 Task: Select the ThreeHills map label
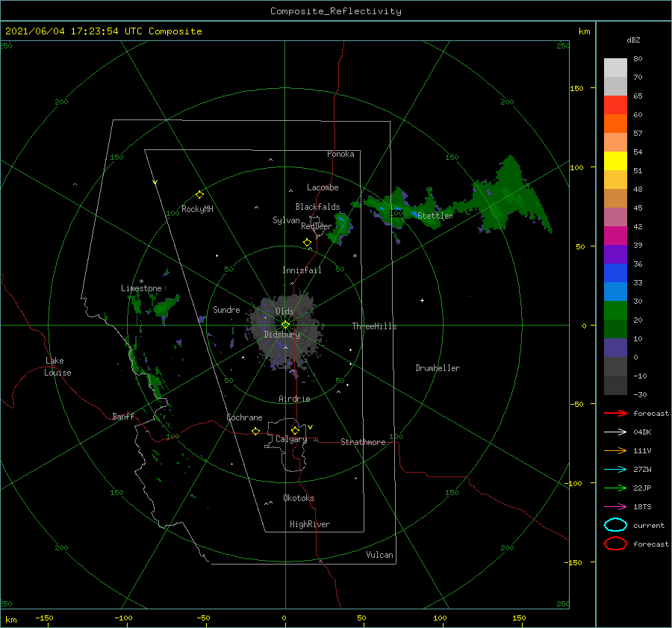tap(375, 326)
